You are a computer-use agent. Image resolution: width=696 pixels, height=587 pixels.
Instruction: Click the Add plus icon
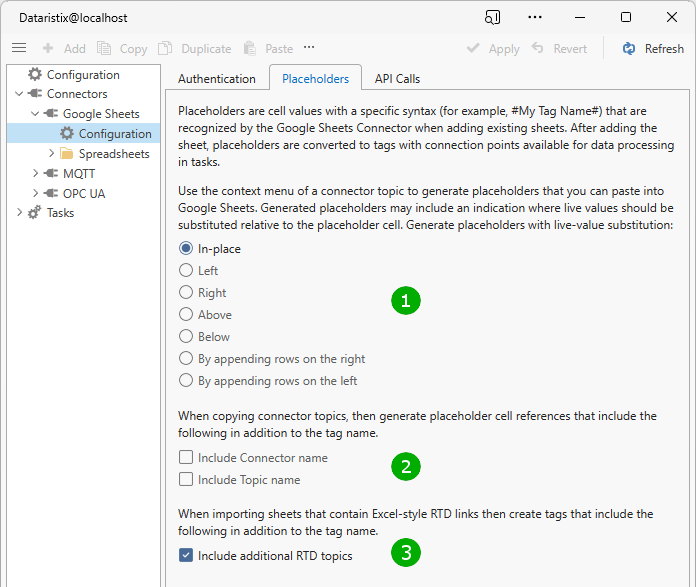pos(48,48)
